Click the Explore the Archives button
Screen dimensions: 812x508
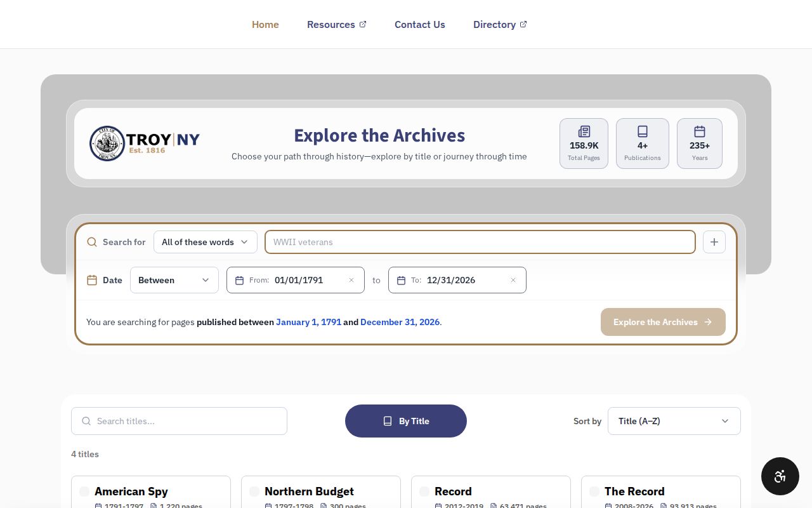tap(663, 322)
